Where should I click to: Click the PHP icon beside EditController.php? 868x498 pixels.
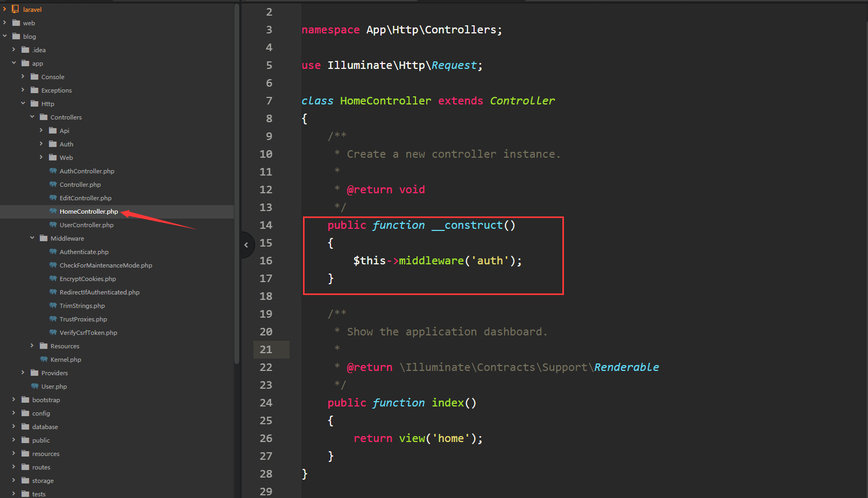click(53, 198)
